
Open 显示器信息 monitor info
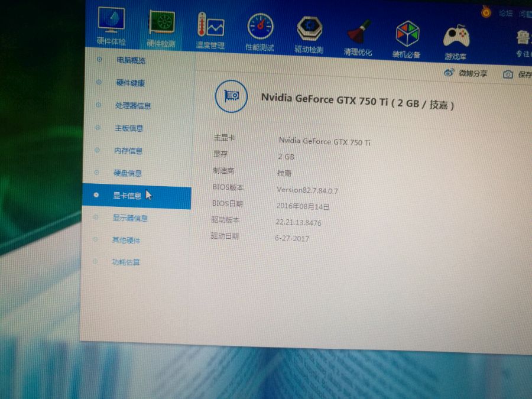130,218
